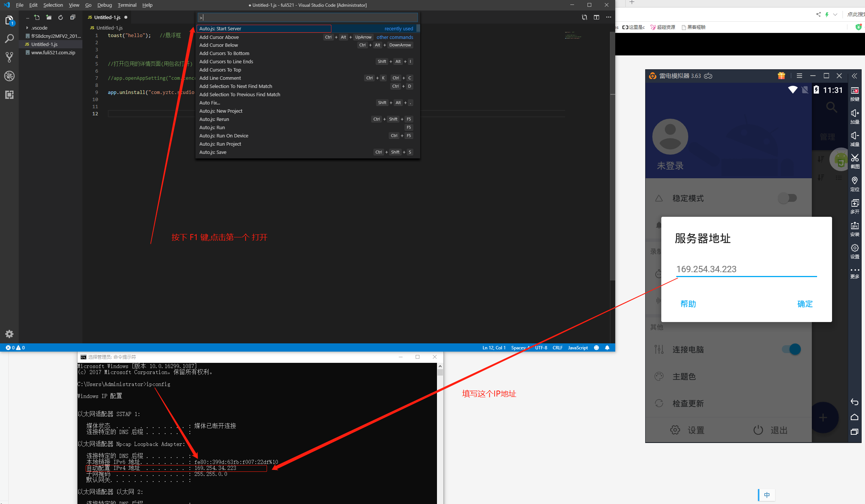The width and height of the screenshot is (865, 504).
Task: Click the emulator volume up icon
Action: click(855, 113)
